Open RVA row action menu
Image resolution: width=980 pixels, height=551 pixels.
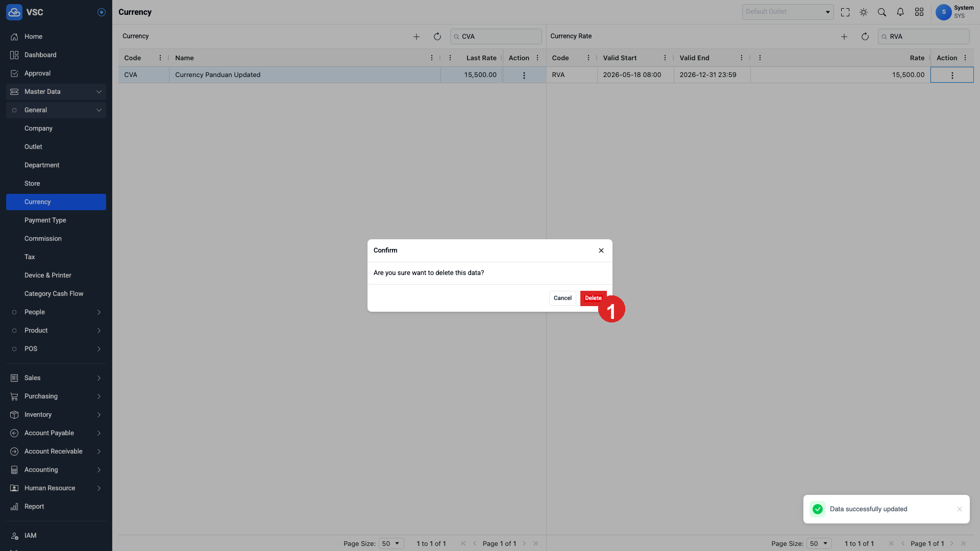(952, 76)
